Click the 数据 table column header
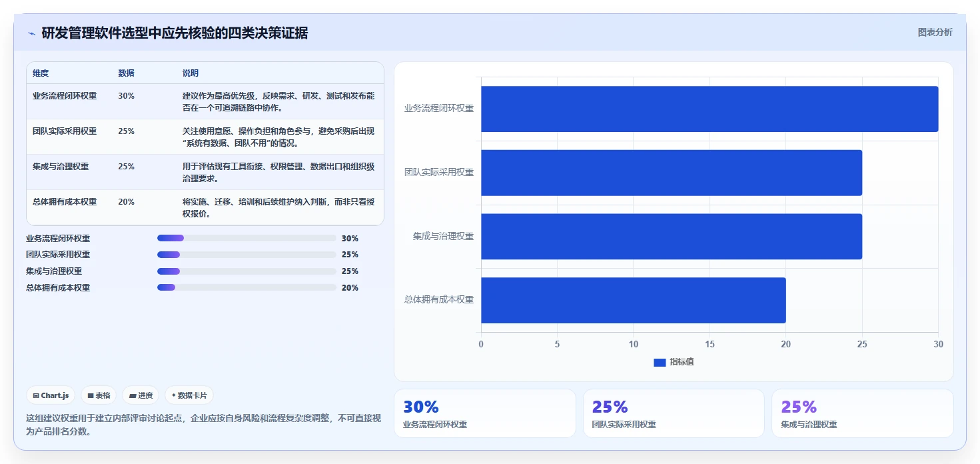 click(x=126, y=73)
